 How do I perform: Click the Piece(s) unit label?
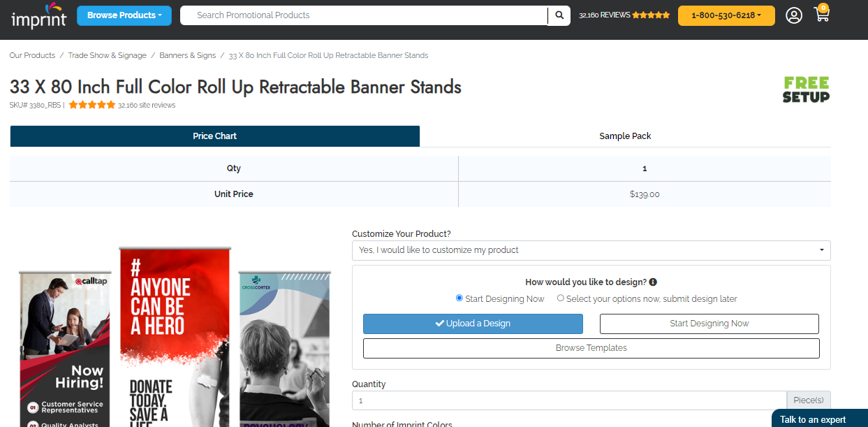click(809, 400)
